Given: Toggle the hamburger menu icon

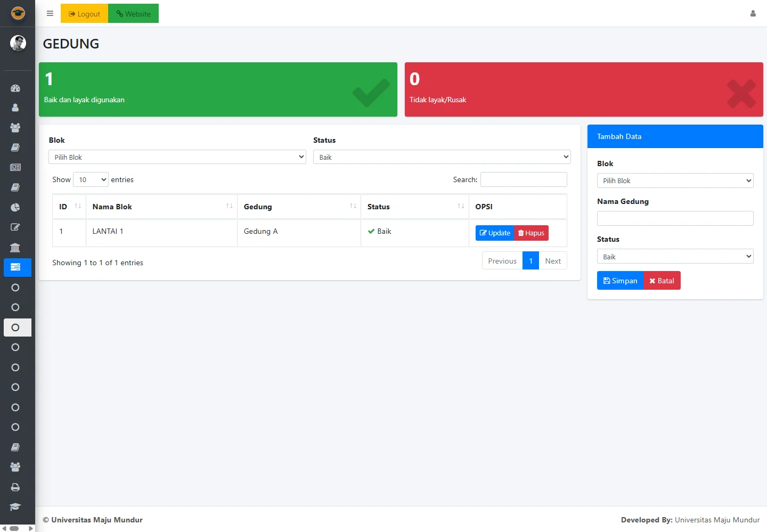Looking at the screenshot, I should click(x=50, y=14).
